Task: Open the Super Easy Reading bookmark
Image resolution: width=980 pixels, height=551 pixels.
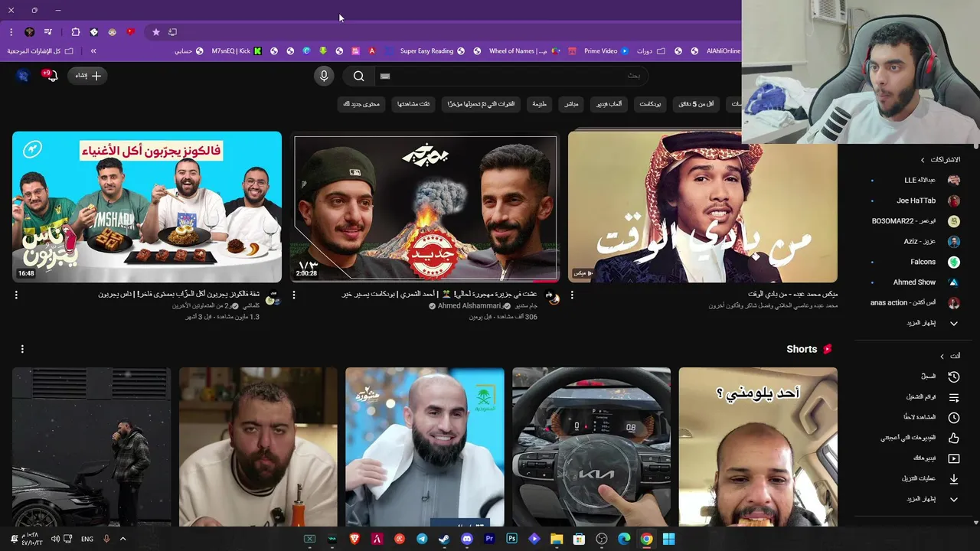Action: point(433,51)
